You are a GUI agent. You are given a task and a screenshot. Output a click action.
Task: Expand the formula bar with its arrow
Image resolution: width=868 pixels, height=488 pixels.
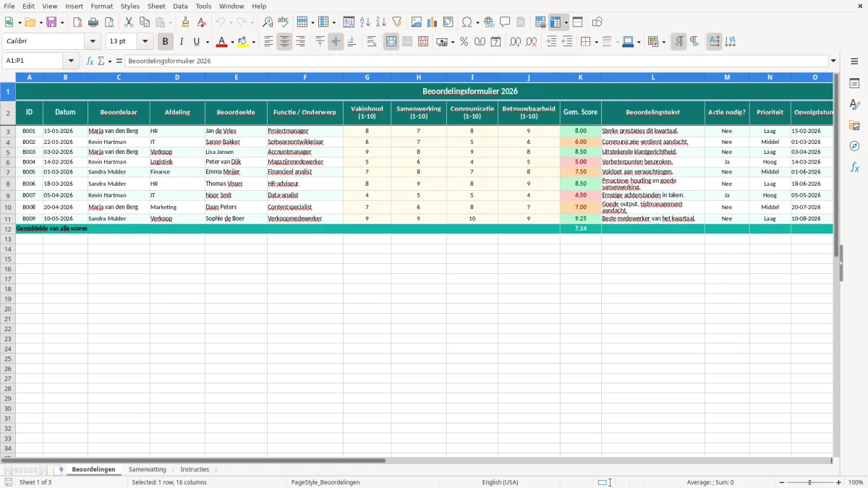point(833,61)
